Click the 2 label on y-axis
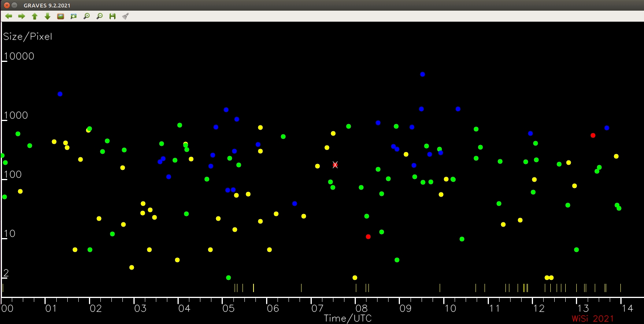This screenshot has width=644, height=324. pos(6,273)
